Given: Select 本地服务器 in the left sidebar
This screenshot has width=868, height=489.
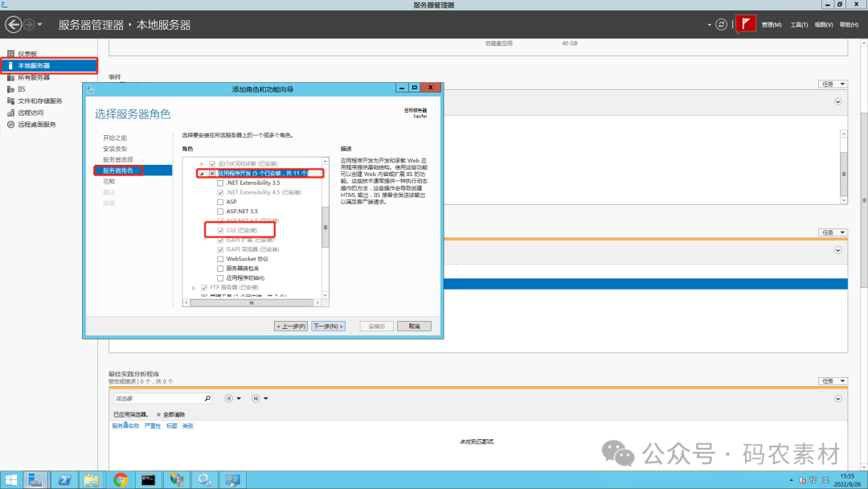Looking at the screenshot, I should click(x=49, y=65).
